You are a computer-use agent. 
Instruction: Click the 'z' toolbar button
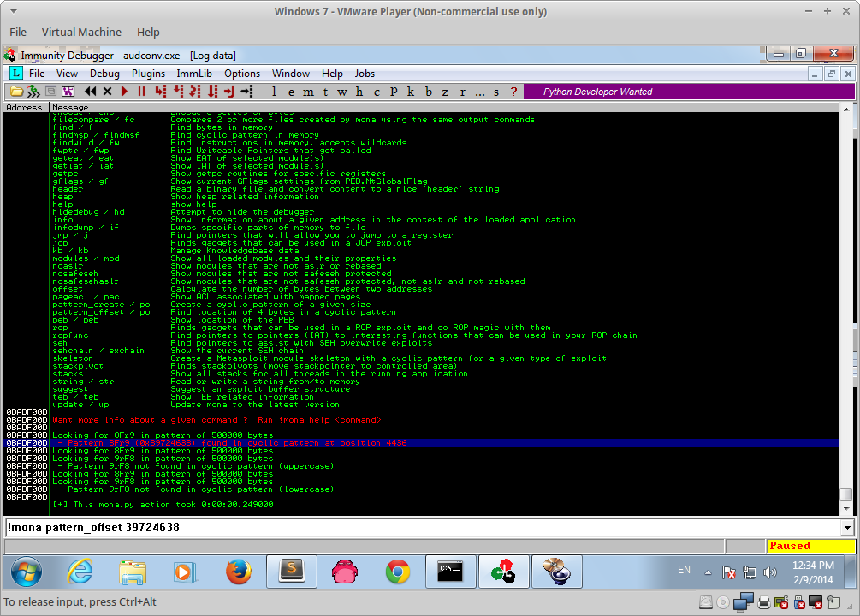pyautogui.click(x=445, y=92)
